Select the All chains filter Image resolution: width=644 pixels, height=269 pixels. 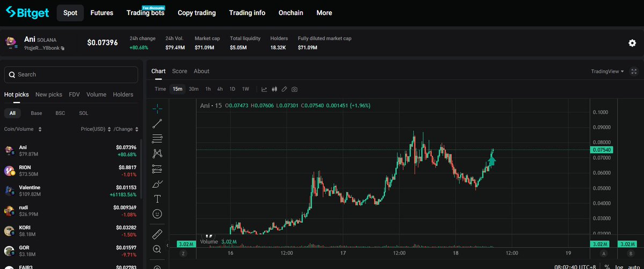click(12, 113)
